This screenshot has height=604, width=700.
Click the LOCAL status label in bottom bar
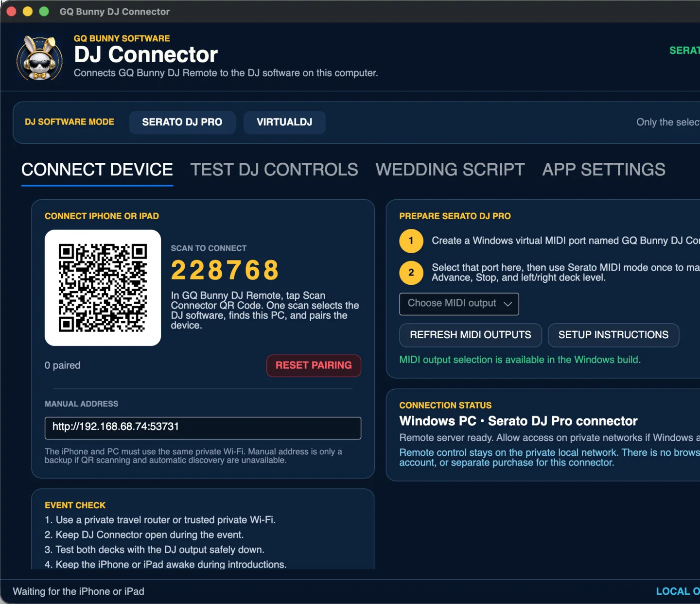678,591
